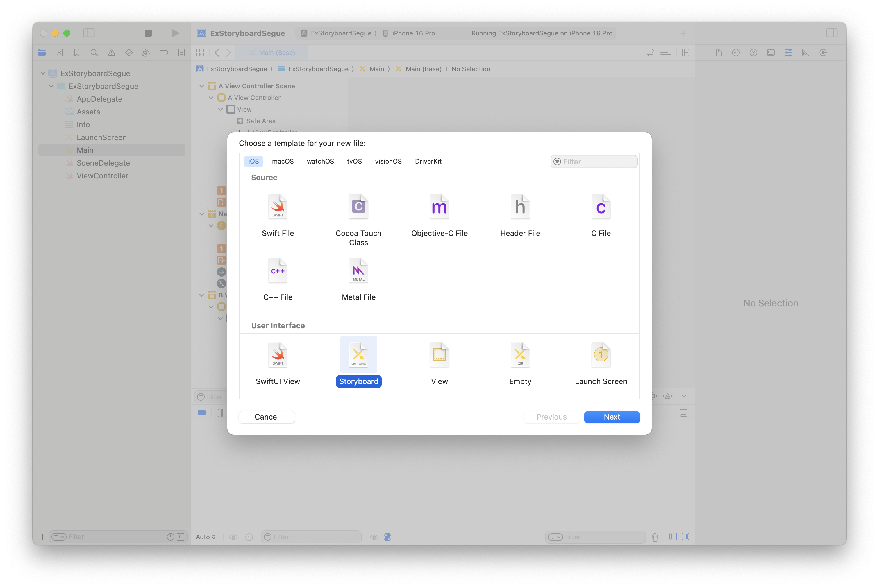Pick the C++ File template
This screenshot has width=879, height=588.
pos(278,279)
